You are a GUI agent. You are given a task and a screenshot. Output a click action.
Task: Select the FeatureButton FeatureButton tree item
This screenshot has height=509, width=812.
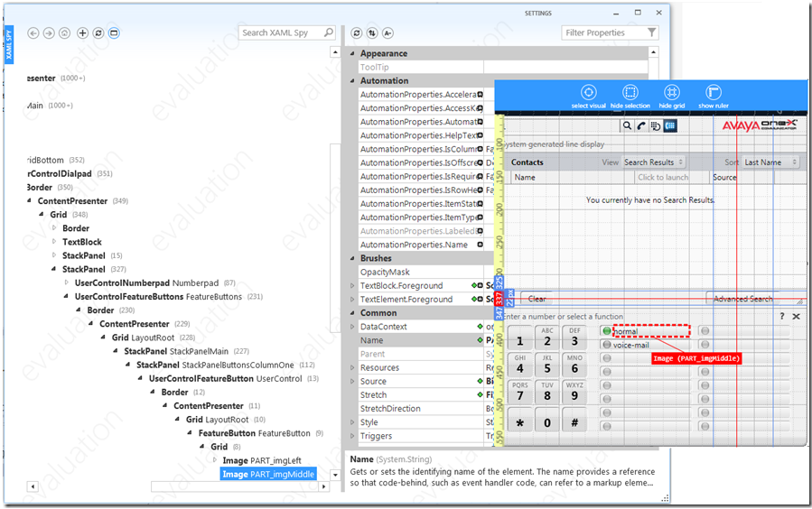point(255,433)
